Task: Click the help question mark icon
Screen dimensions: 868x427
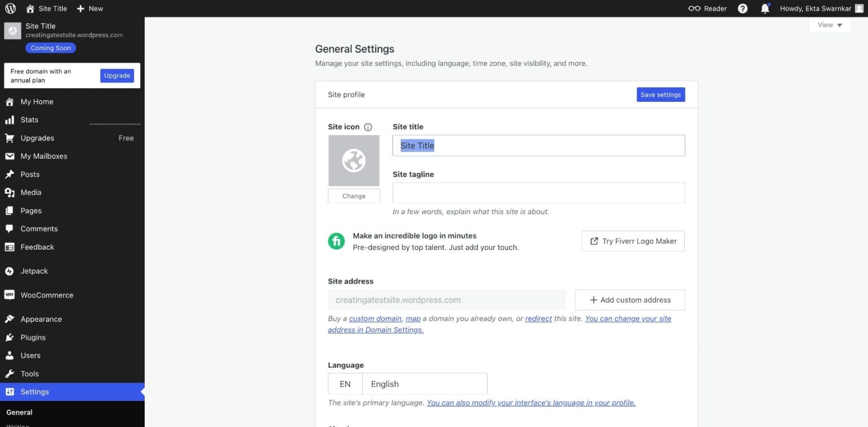Action: click(743, 8)
